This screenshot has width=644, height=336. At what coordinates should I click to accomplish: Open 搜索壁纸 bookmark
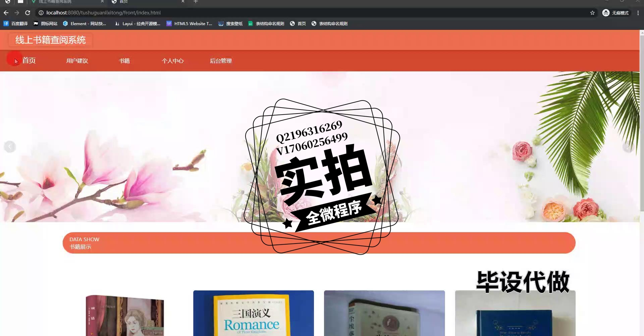(x=230, y=23)
